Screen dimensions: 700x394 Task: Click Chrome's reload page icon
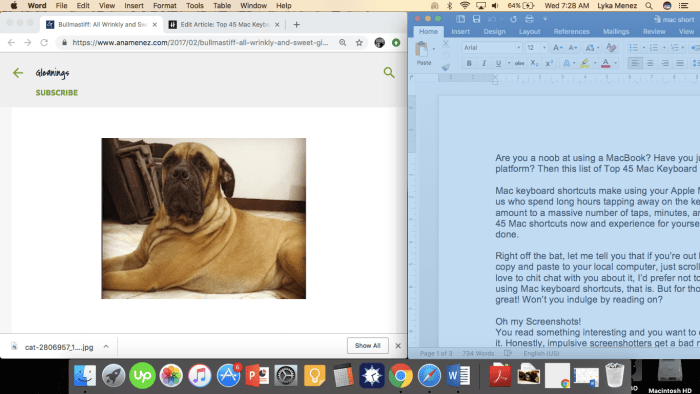44,42
